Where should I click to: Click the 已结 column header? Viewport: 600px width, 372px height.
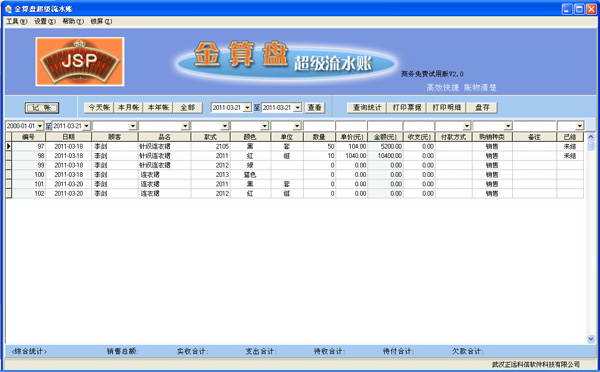570,137
